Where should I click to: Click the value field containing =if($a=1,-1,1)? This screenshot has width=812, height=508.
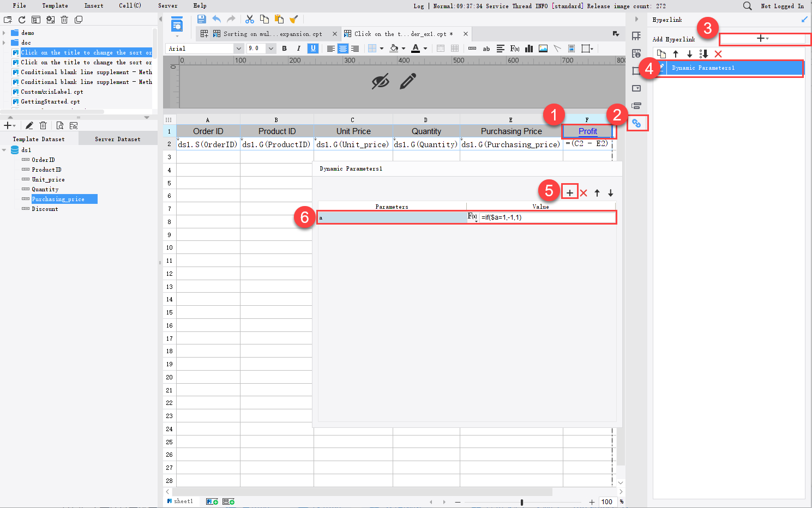[548, 217]
